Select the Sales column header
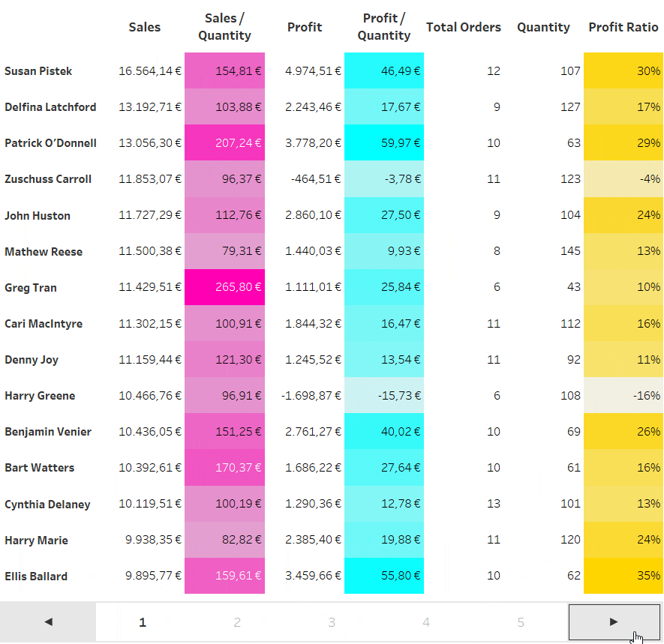 144,27
